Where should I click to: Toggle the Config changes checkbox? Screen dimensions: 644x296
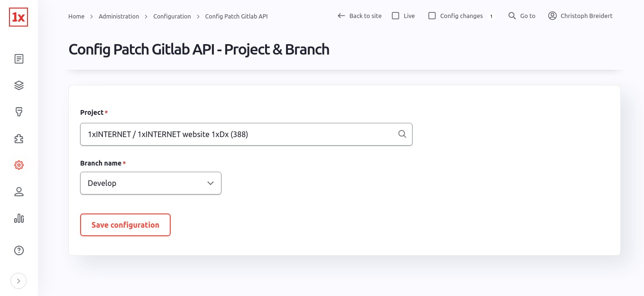[432, 16]
